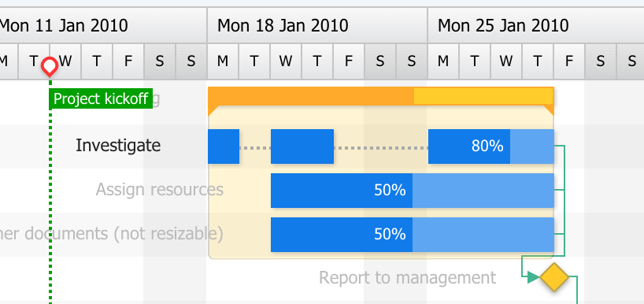Click the Mon 11 Jan 2010 week header

pyautogui.click(x=103, y=25)
